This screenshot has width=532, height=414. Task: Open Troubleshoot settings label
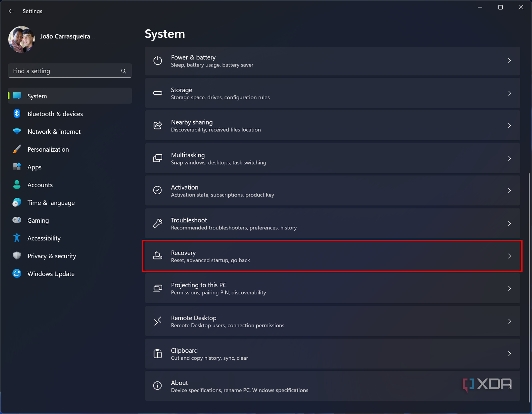point(189,220)
